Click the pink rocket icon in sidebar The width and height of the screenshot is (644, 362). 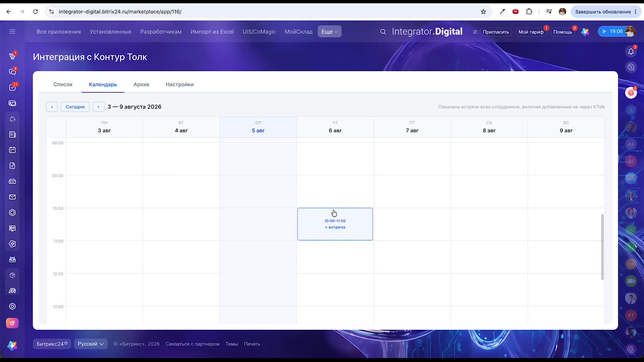coord(12,323)
